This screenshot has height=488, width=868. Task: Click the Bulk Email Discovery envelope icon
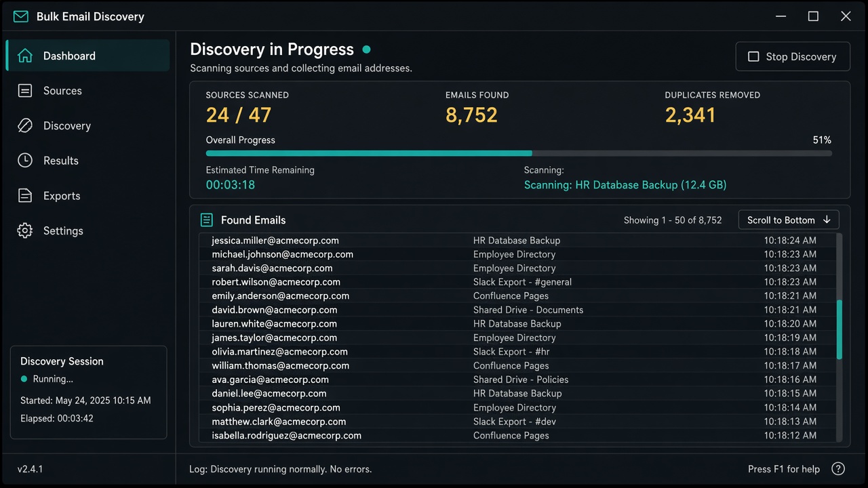click(x=21, y=16)
